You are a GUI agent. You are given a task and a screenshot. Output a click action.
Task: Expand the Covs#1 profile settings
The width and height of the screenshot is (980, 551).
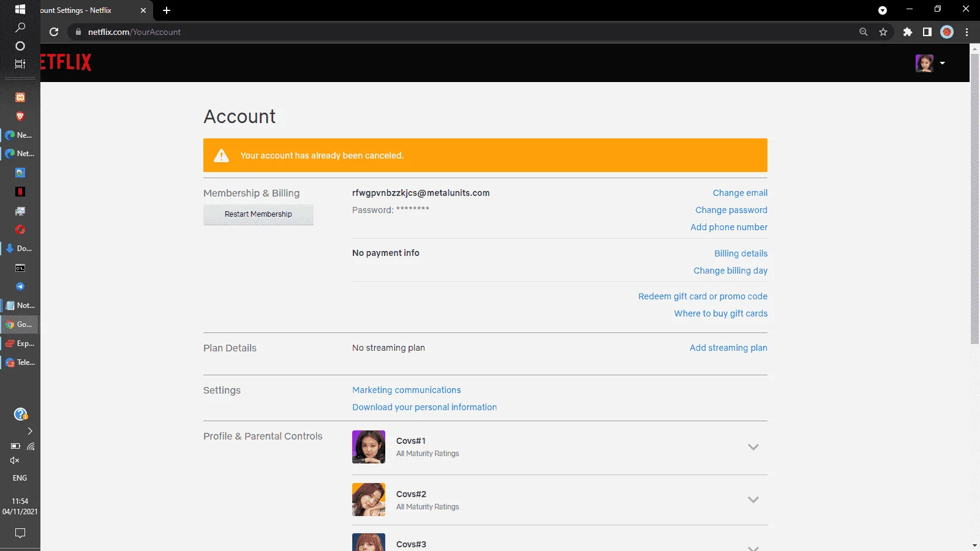tap(753, 447)
